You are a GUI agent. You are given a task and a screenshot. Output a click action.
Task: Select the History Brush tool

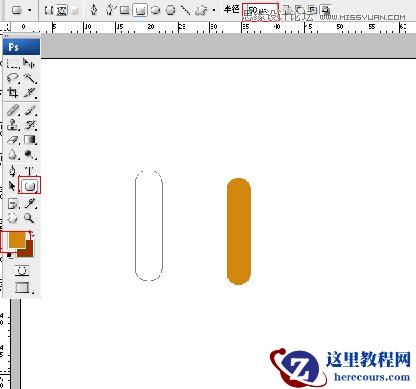click(30, 125)
